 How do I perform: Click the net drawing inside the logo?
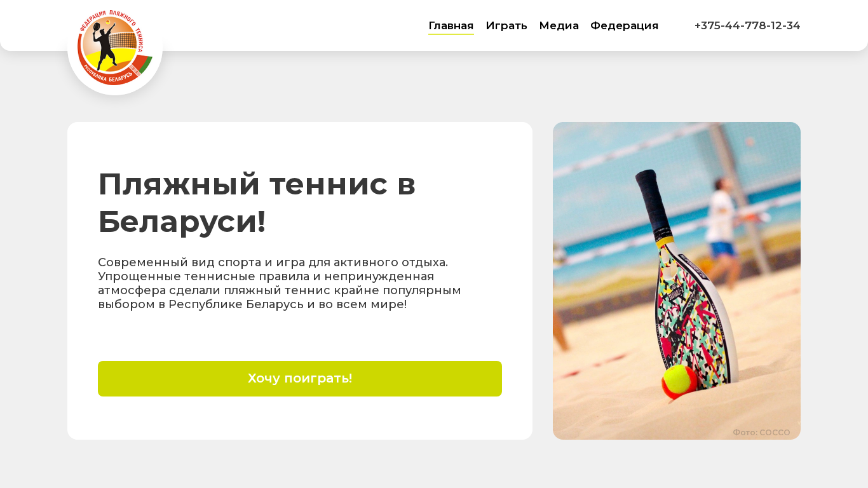pos(123,41)
